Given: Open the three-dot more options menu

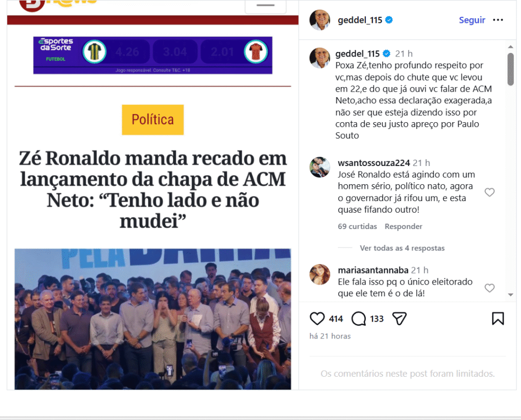Looking at the screenshot, I should (x=498, y=20).
